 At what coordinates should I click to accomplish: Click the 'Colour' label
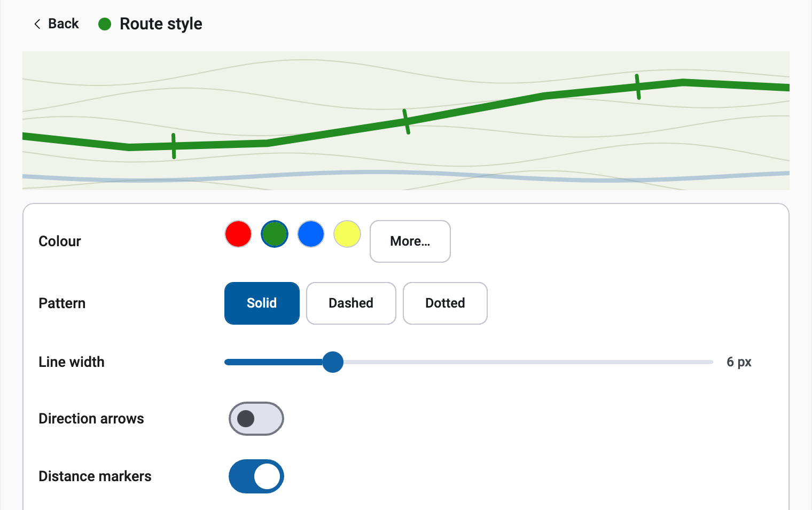coord(60,241)
